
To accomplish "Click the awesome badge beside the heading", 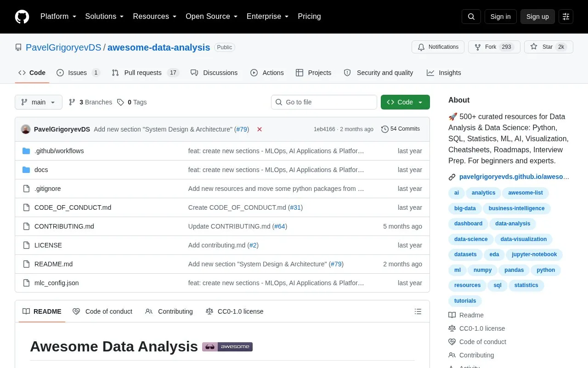I will pyautogui.click(x=227, y=346).
